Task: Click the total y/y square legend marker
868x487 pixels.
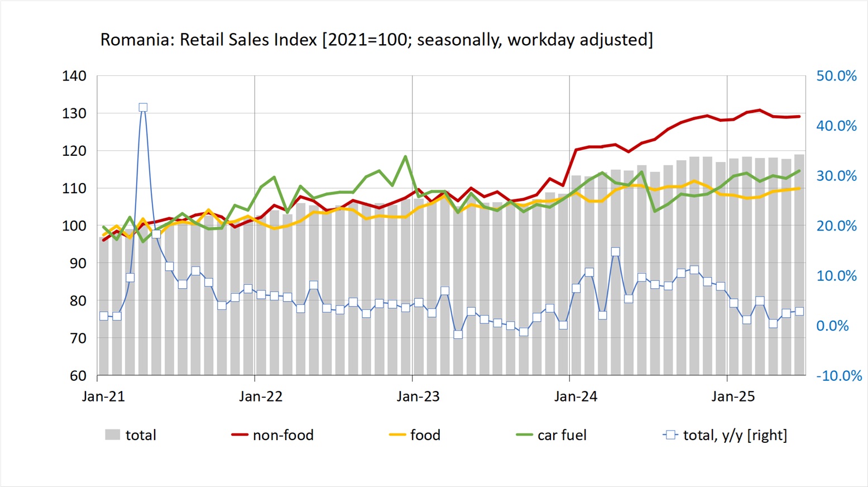Action: (670, 435)
